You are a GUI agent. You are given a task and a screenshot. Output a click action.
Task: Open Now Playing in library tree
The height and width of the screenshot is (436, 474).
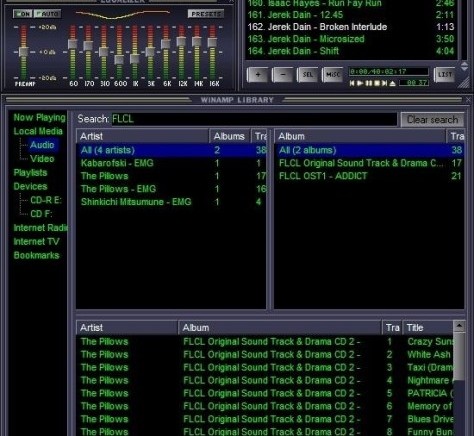(39, 118)
